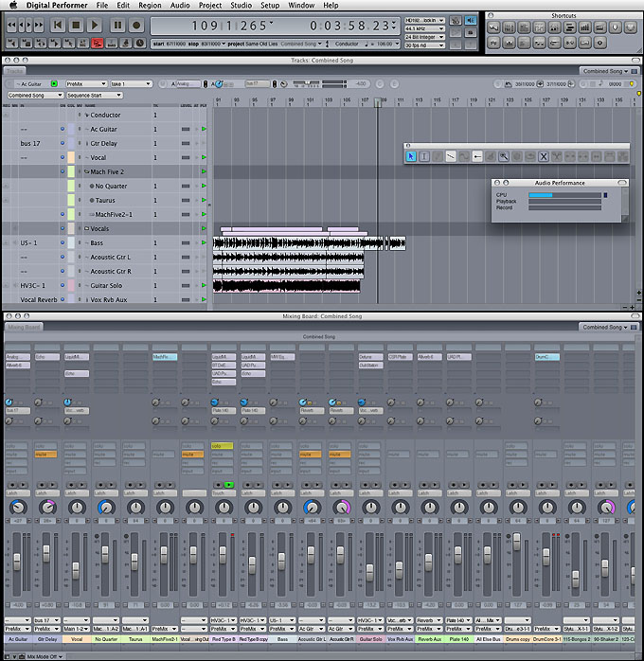Open the Setup menu
This screenshot has width=644, height=661.
270,5
